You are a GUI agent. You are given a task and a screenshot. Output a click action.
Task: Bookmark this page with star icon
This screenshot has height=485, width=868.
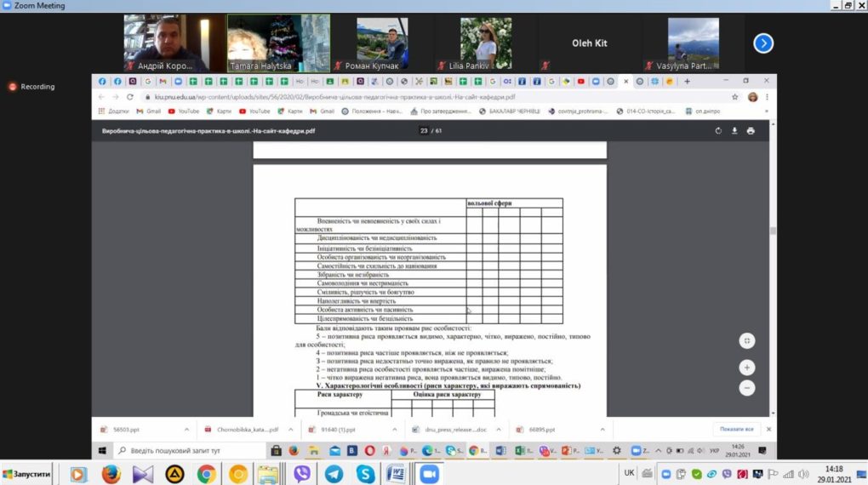tap(734, 97)
